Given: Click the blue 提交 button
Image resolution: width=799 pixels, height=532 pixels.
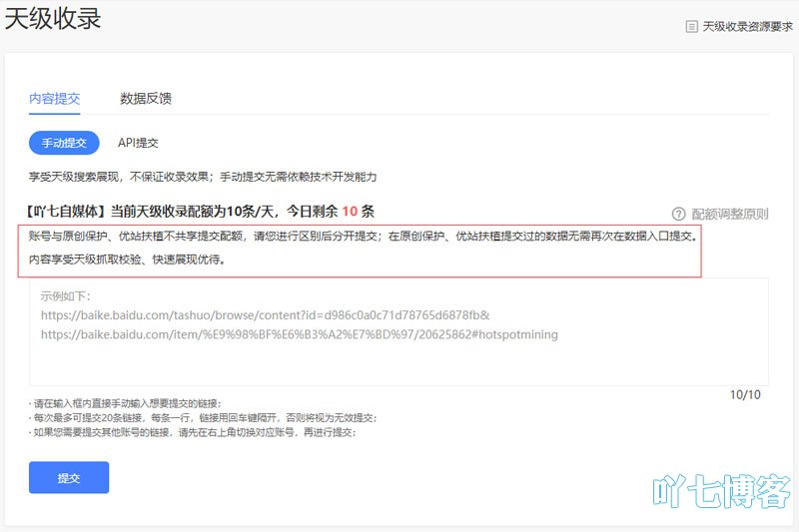Looking at the screenshot, I should point(69,477).
